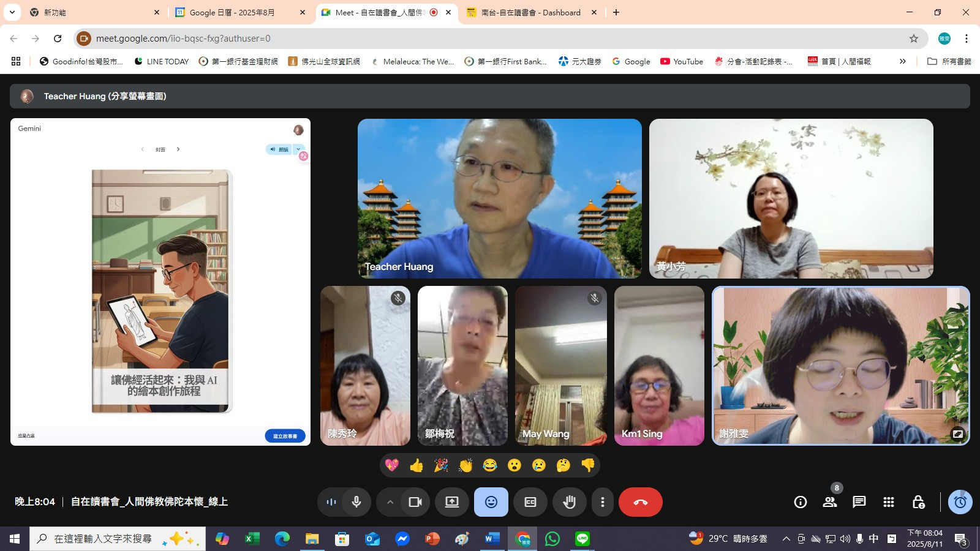This screenshot has width=980, height=551.
Task: Switch to 南台-自在讀書會 Dashboard tab
Action: click(x=531, y=12)
